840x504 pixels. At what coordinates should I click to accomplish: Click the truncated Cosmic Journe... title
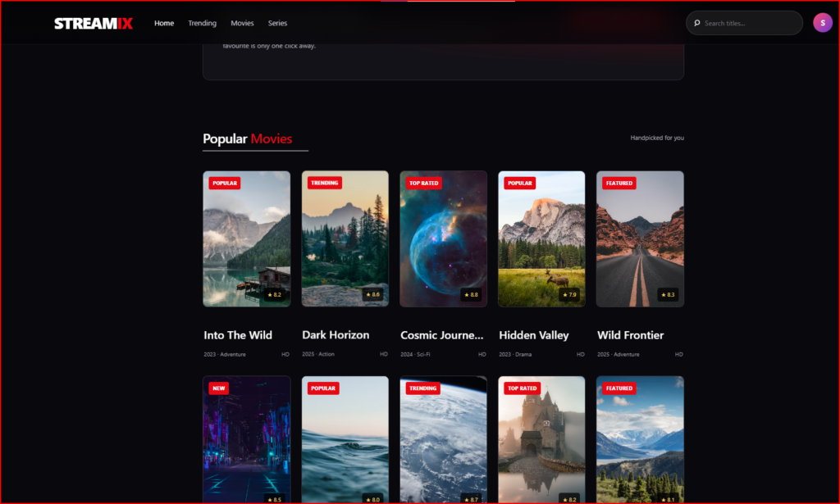(x=442, y=335)
